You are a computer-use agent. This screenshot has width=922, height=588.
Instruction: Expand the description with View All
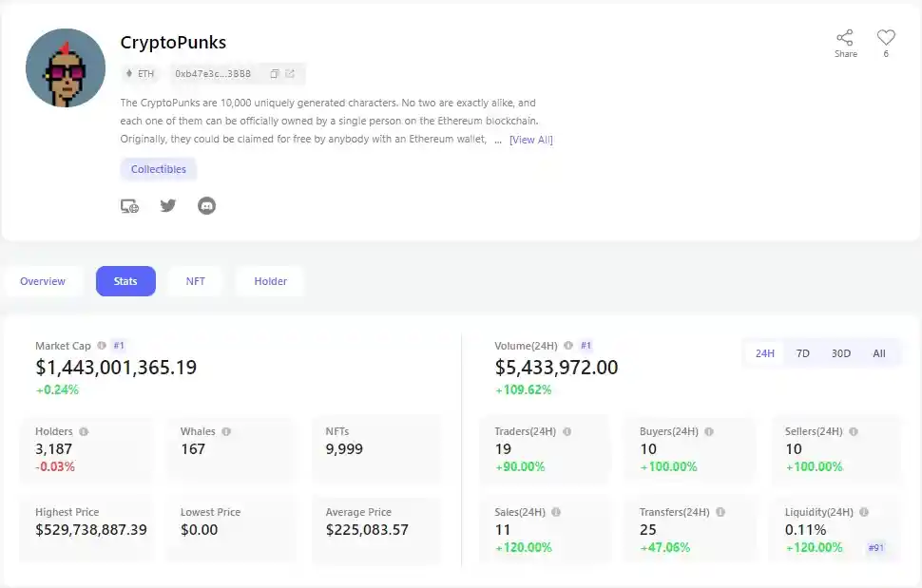click(533, 140)
